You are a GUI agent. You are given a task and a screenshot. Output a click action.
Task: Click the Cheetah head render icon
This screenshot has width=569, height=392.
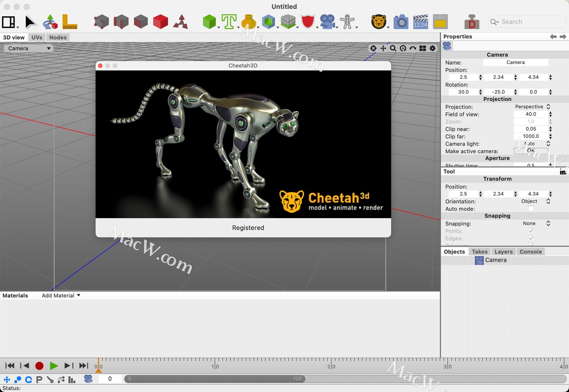[x=379, y=22]
